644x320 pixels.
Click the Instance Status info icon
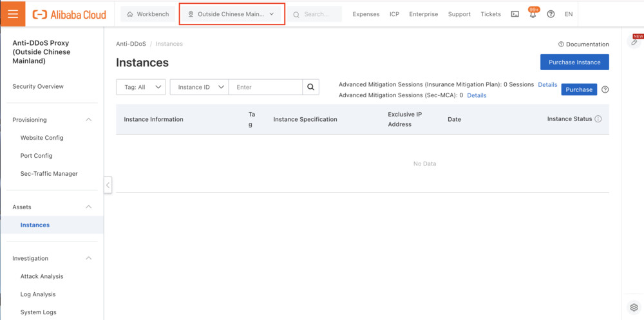598,118
